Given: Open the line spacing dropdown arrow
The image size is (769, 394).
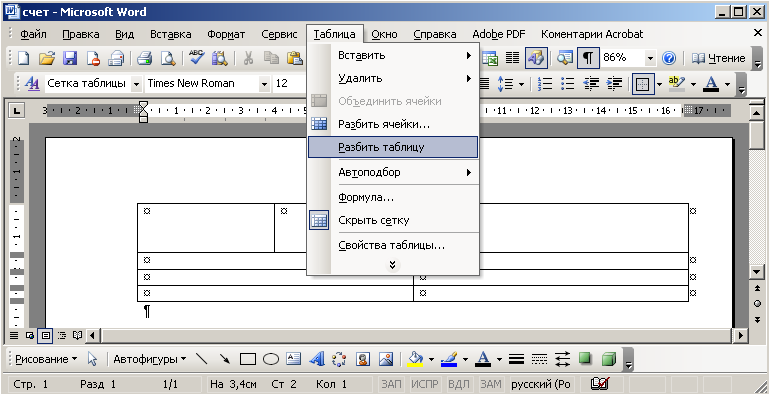Looking at the screenshot, I should [520, 84].
